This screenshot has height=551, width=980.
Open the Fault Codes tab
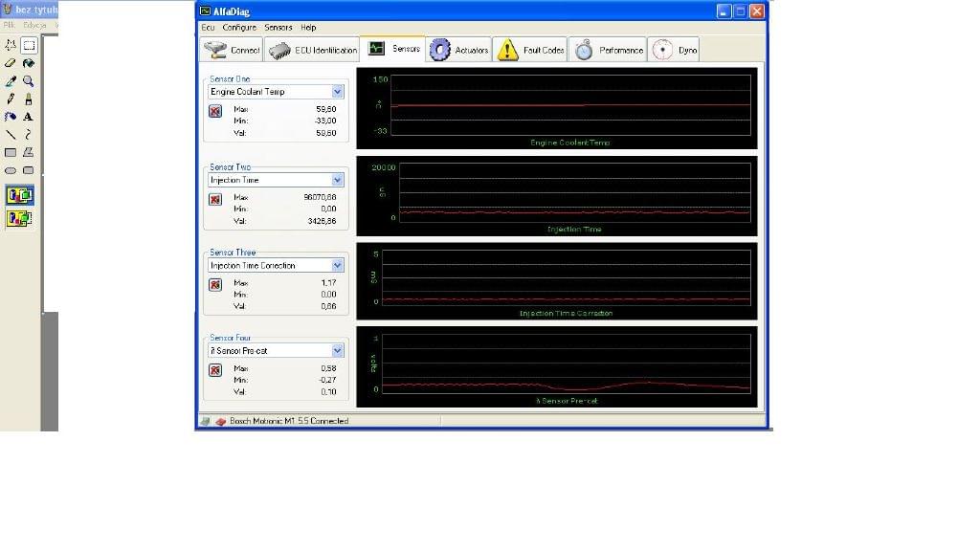[x=530, y=50]
